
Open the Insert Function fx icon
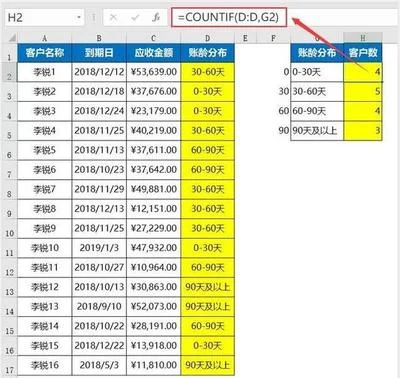pos(156,17)
